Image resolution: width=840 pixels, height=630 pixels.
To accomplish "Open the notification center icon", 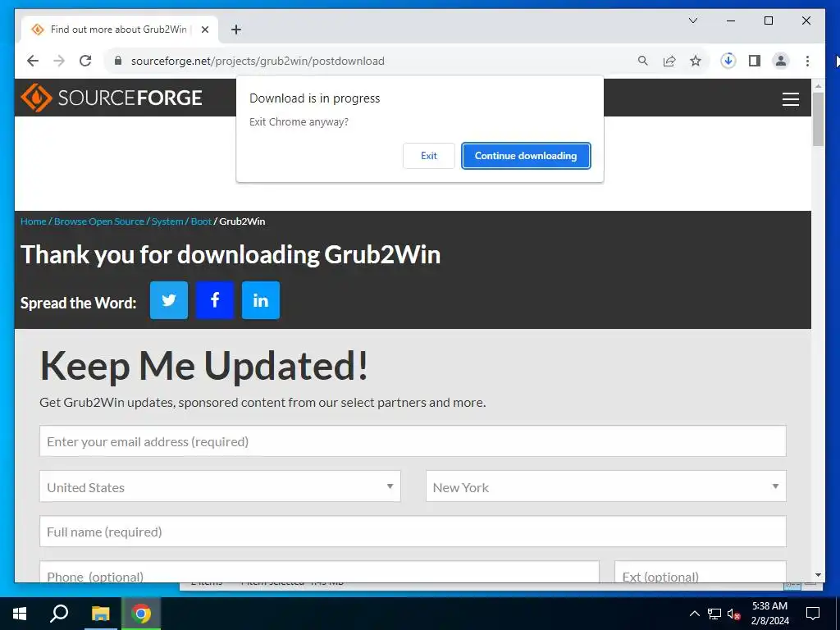I will point(813,614).
